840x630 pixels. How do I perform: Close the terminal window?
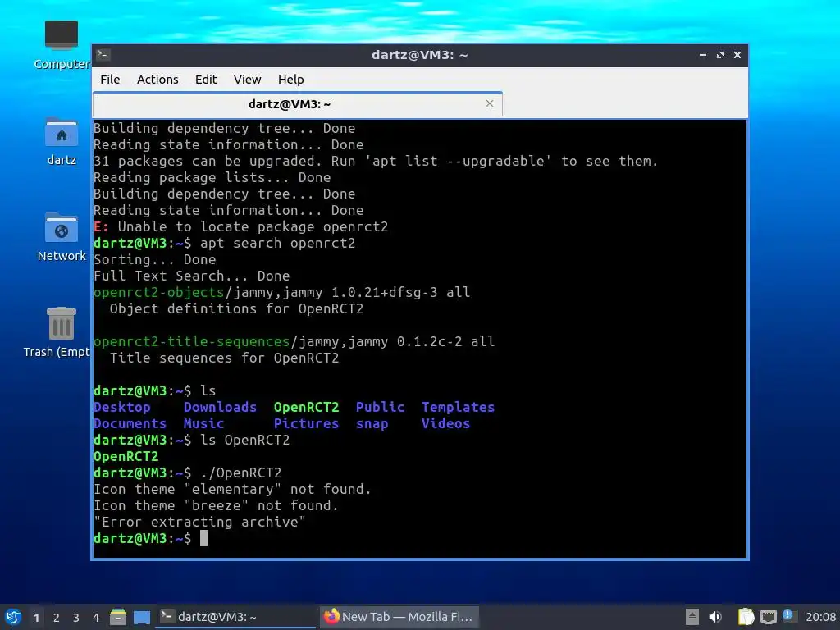tap(737, 55)
